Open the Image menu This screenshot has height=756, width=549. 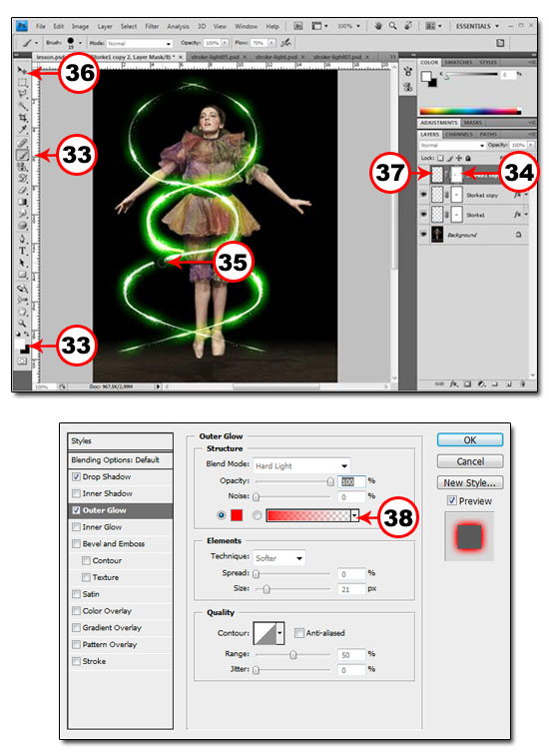point(80,26)
